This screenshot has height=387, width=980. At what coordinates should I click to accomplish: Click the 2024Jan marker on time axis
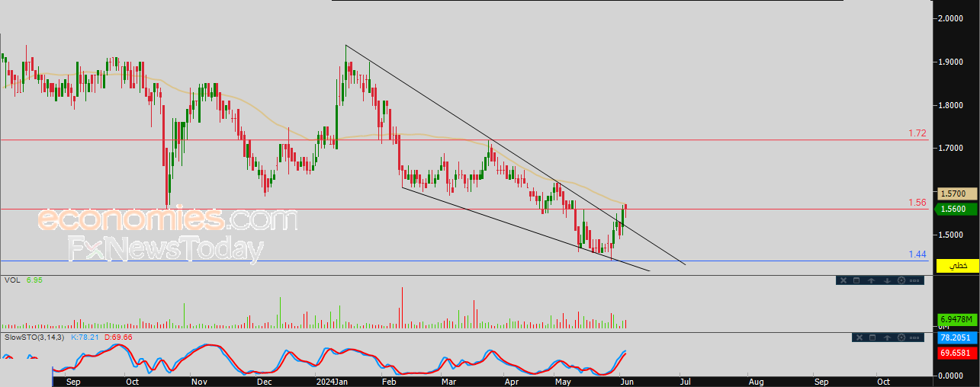(x=332, y=381)
